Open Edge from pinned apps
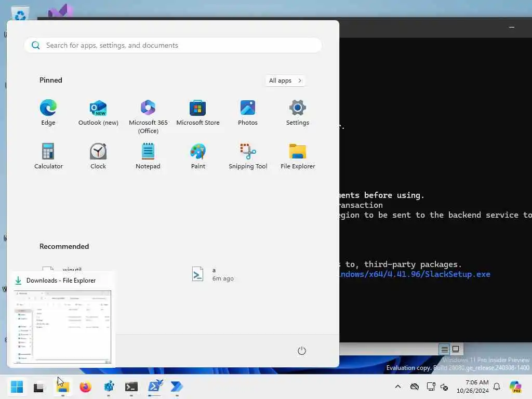532x399 pixels. (48, 113)
